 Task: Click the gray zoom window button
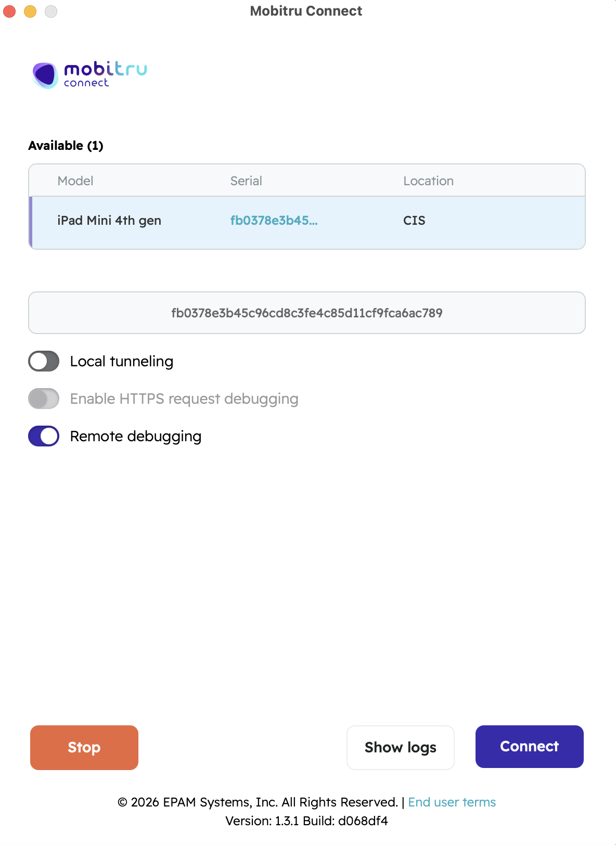click(51, 11)
